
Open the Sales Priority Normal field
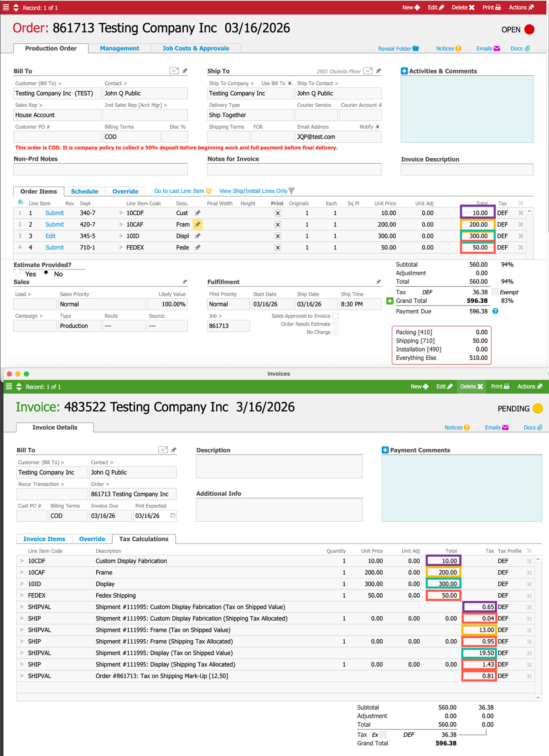[x=102, y=304]
